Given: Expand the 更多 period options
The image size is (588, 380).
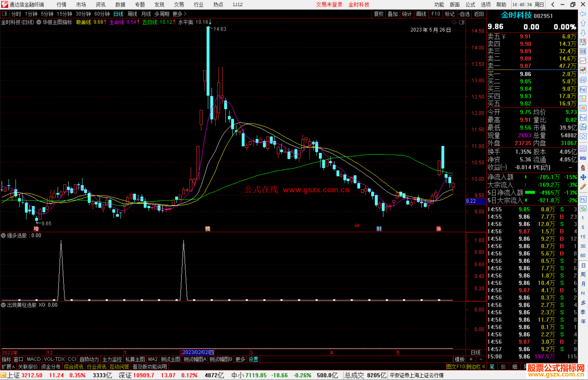Looking at the screenshot, I should [x=179, y=14].
